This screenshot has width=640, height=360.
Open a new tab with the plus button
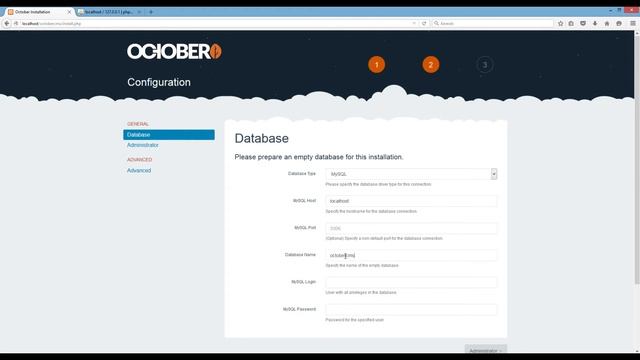point(151,12)
